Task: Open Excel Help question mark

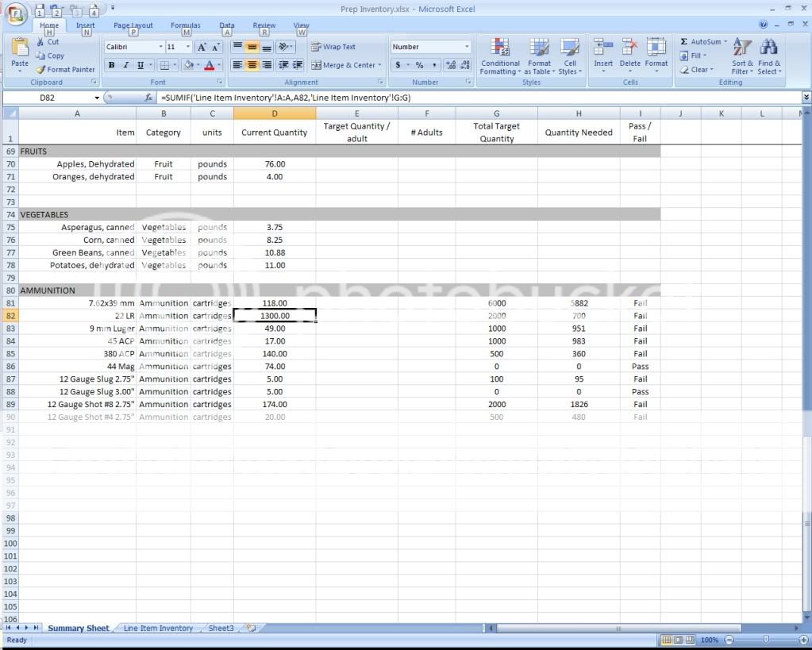Action: click(x=764, y=25)
